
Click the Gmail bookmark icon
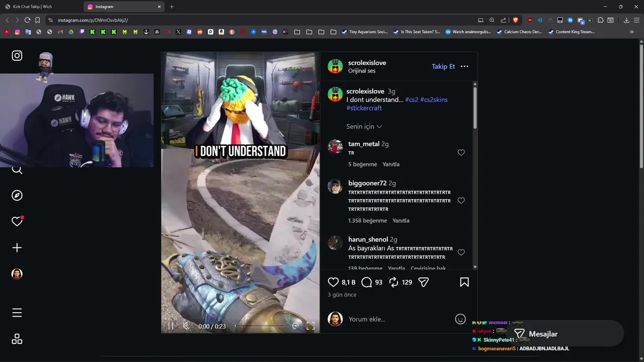point(60,32)
